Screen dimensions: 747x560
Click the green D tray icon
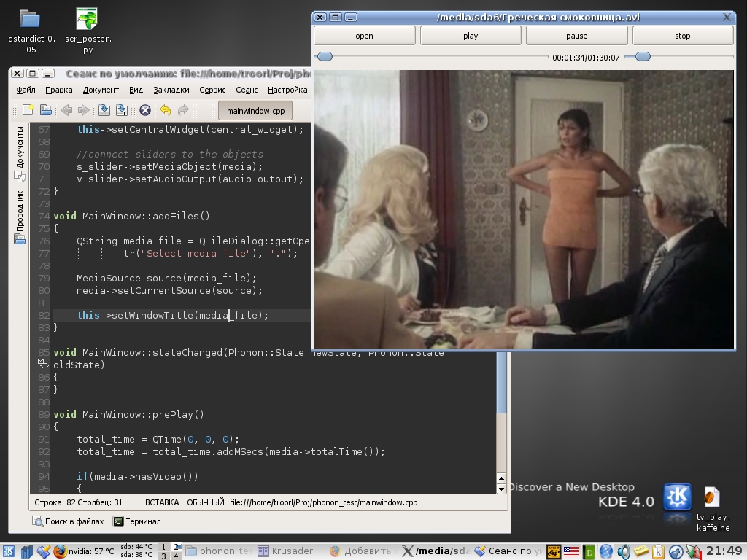pyautogui.click(x=589, y=551)
